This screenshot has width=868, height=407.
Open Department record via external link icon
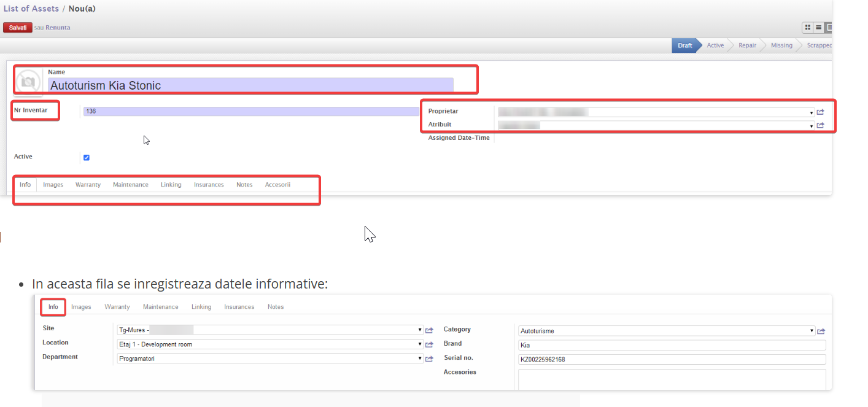click(429, 359)
